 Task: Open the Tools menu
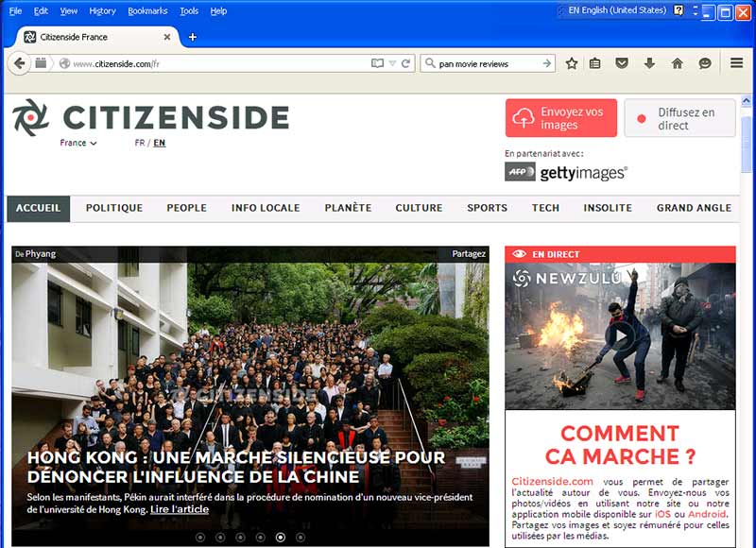click(189, 10)
